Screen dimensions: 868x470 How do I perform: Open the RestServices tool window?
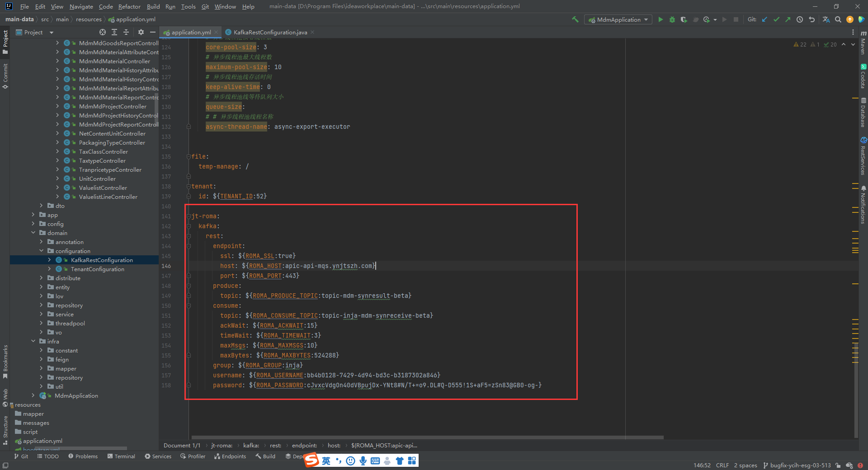coord(863,156)
